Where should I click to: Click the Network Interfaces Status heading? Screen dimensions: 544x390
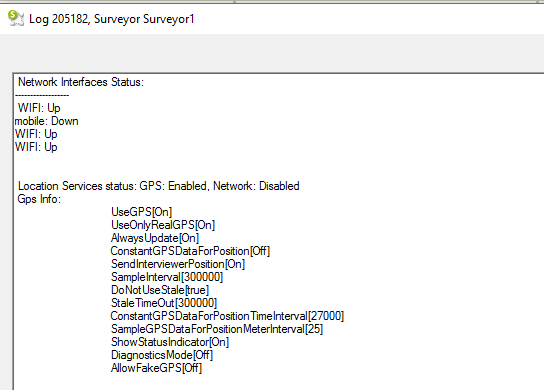(81, 82)
